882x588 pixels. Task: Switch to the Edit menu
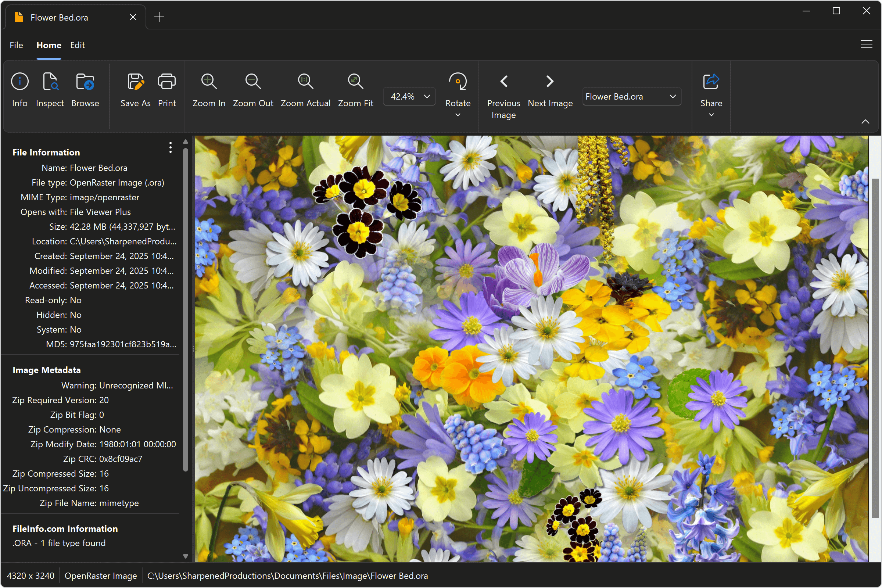click(77, 45)
